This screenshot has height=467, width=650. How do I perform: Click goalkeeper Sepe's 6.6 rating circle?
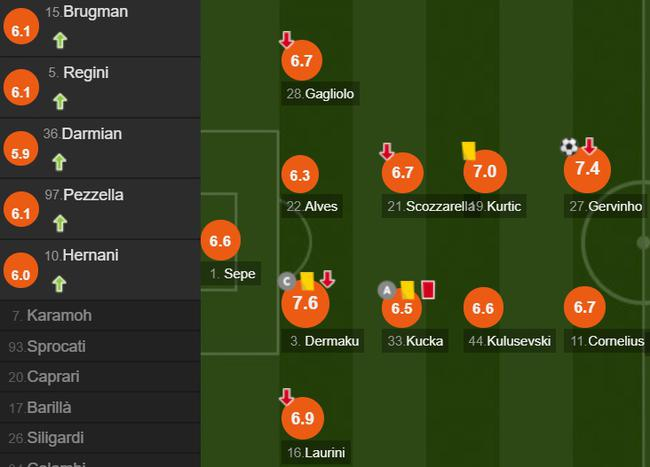221,241
